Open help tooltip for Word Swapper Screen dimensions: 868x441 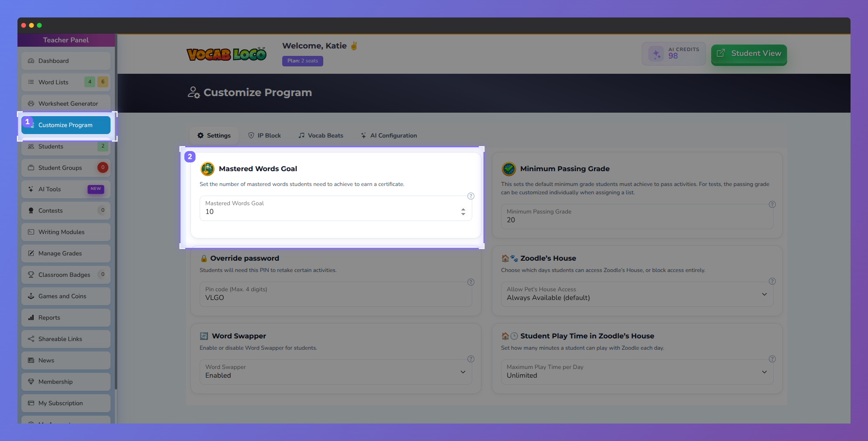point(471,359)
